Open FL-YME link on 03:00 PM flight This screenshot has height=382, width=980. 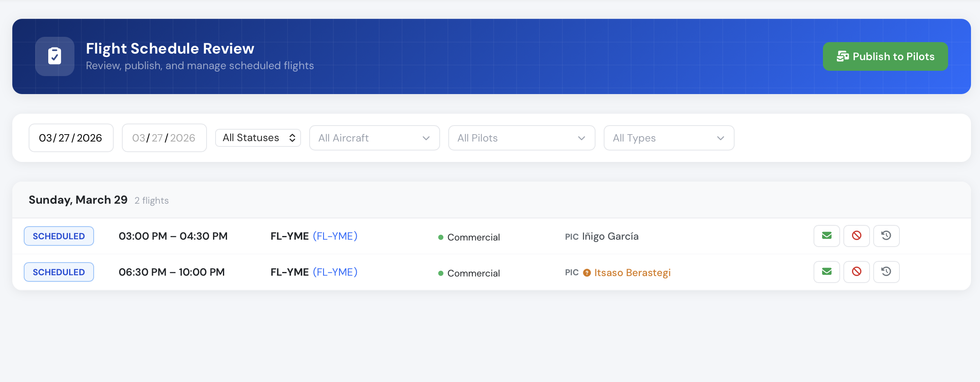coord(335,236)
